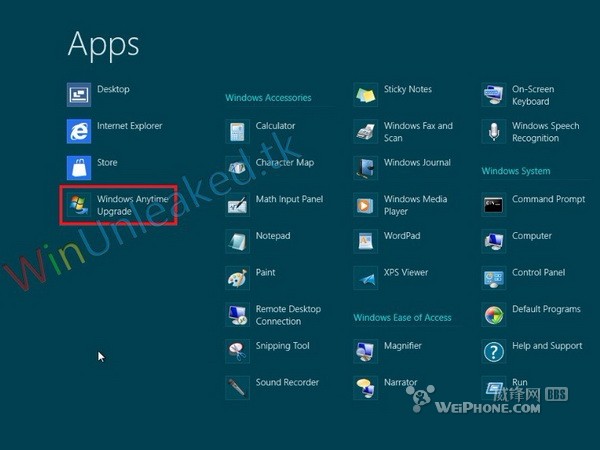Screen dimensions: 600x450
Task: Open the Store shopping bag icon
Action: coord(79,168)
